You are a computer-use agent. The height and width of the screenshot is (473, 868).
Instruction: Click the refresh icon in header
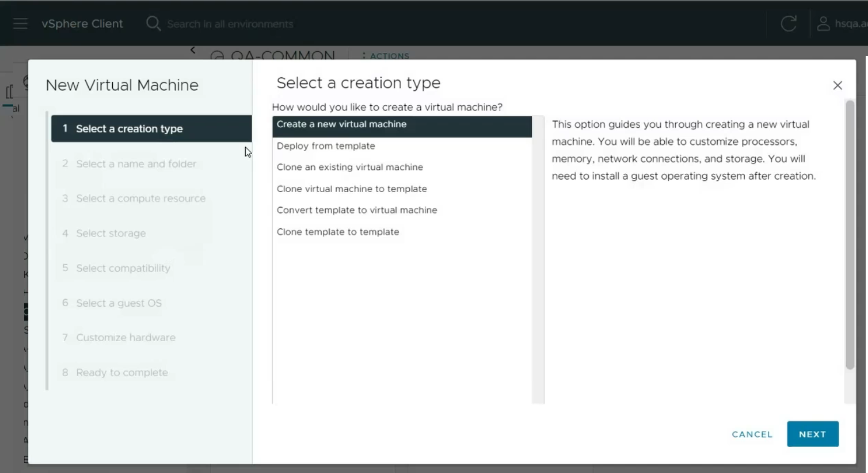pyautogui.click(x=788, y=24)
